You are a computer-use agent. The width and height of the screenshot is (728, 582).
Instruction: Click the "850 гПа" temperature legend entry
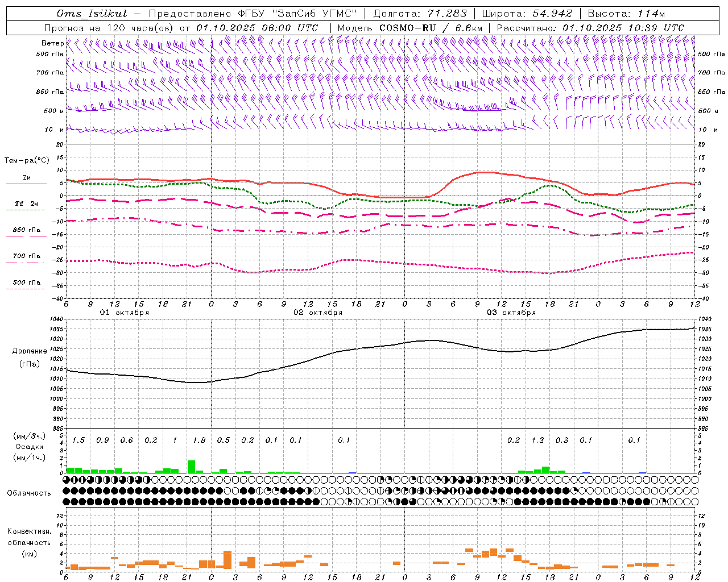26,230
